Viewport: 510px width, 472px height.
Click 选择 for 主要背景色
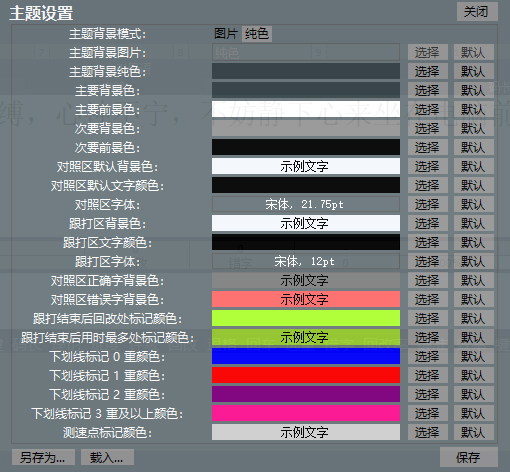click(x=428, y=90)
